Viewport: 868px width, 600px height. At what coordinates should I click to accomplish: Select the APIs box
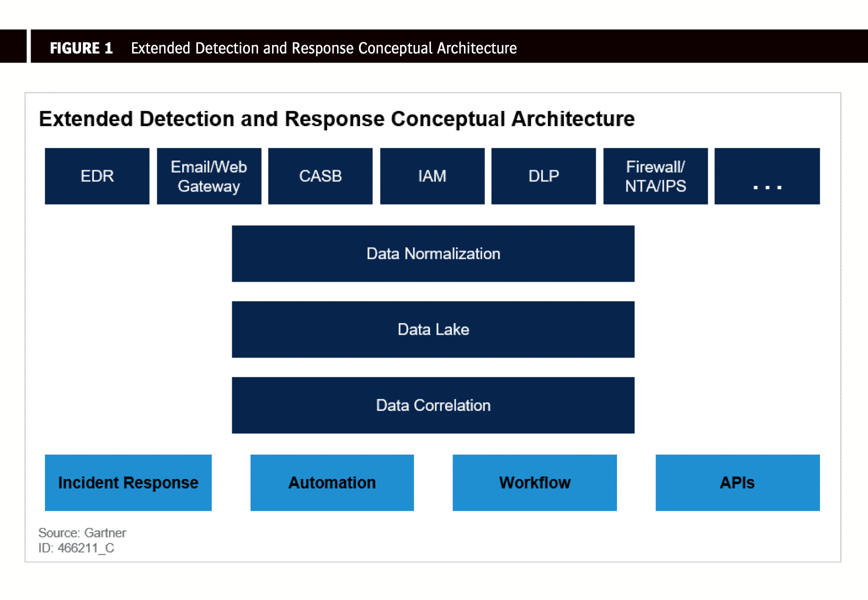tap(737, 482)
